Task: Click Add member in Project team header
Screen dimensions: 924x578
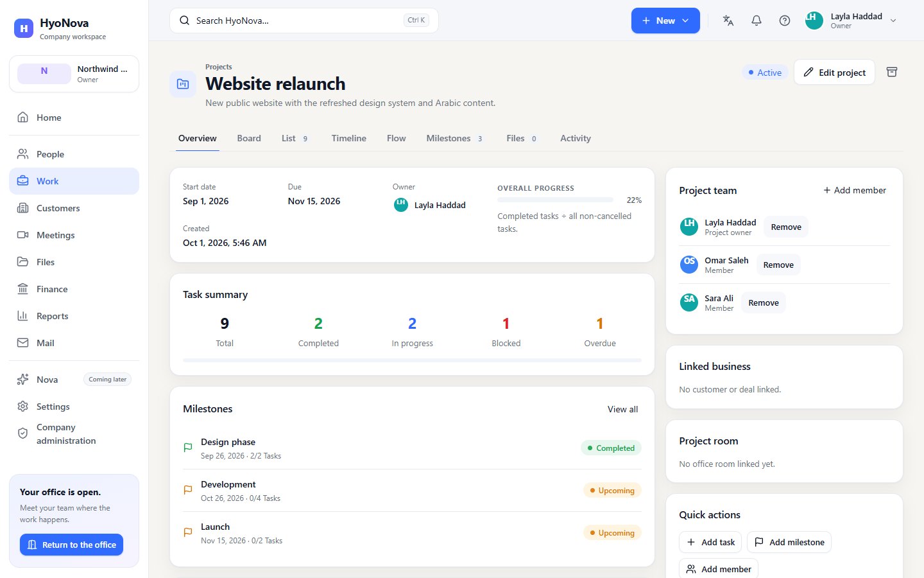Action: (855, 190)
